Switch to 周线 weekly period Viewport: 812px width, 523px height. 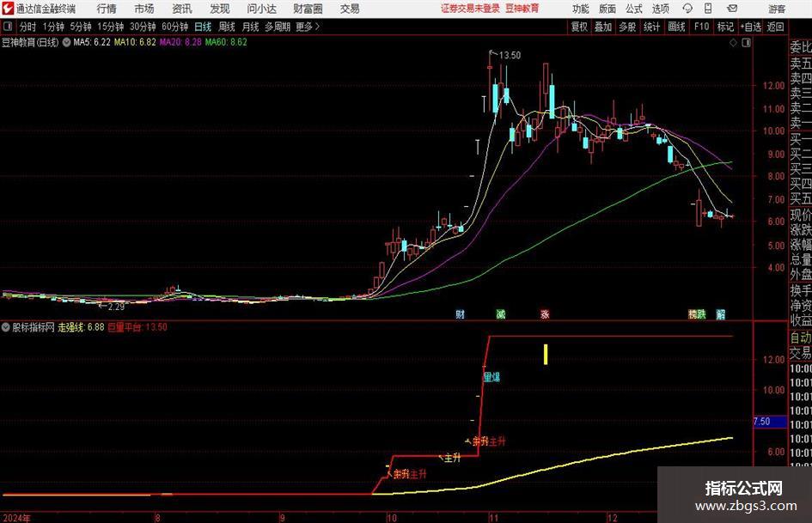pyautogui.click(x=227, y=27)
